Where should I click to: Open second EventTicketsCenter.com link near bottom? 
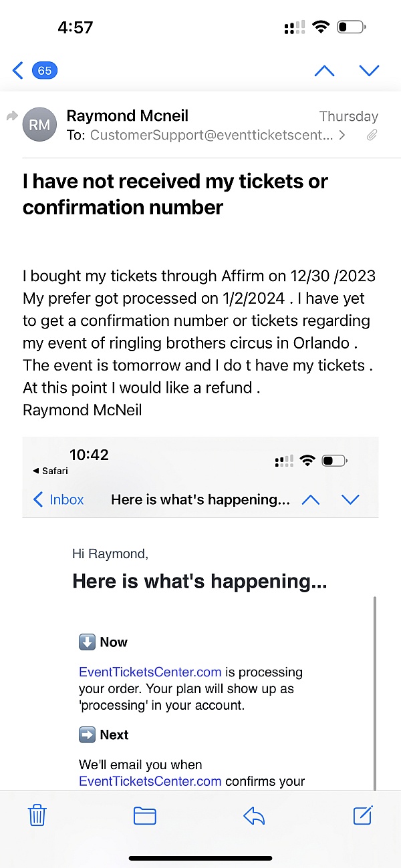tap(150, 781)
